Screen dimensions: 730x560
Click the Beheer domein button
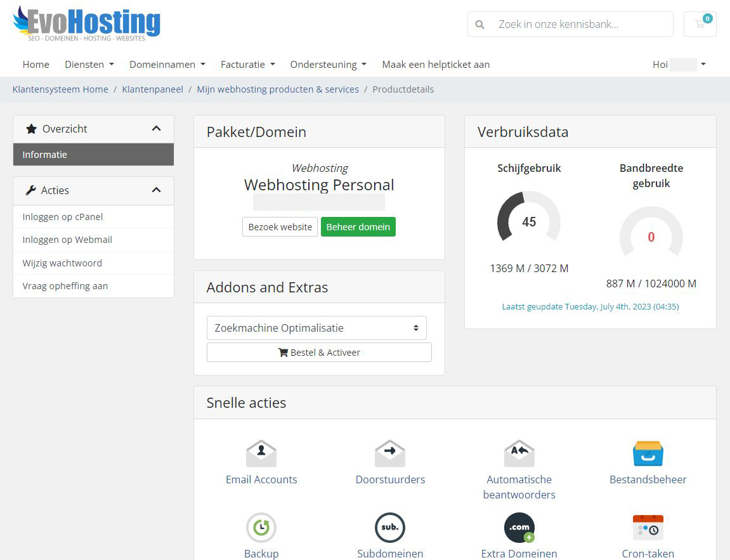358,227
